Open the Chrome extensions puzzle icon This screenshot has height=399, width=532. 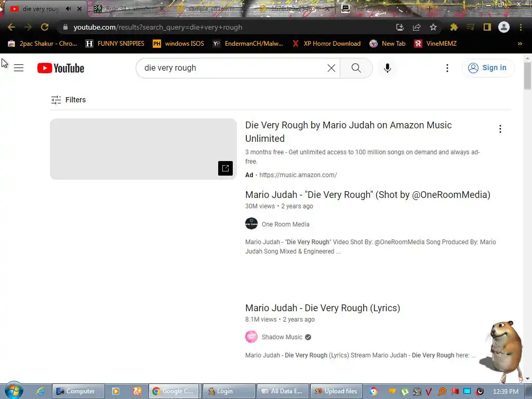(x=454, y=27)
